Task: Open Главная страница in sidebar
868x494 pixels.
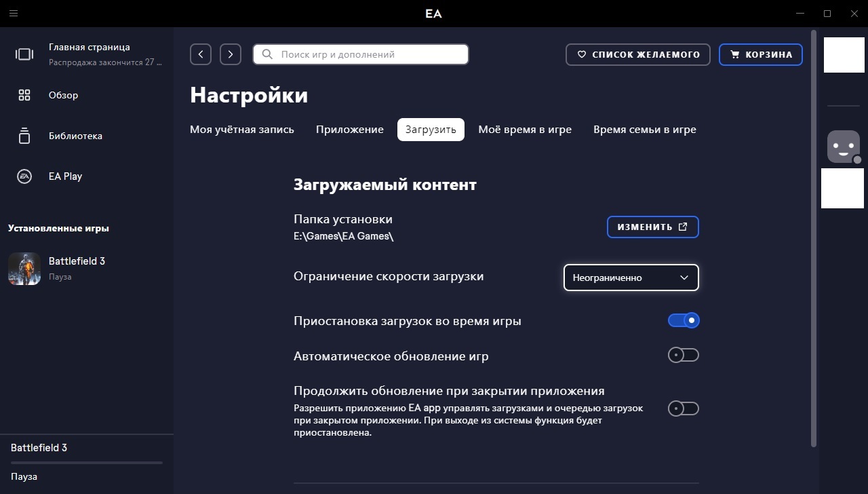Action: (87, 54)
